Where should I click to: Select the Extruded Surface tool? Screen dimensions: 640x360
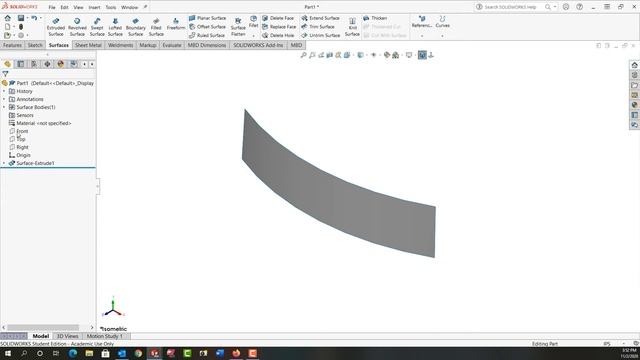click(x=56, y=27)
